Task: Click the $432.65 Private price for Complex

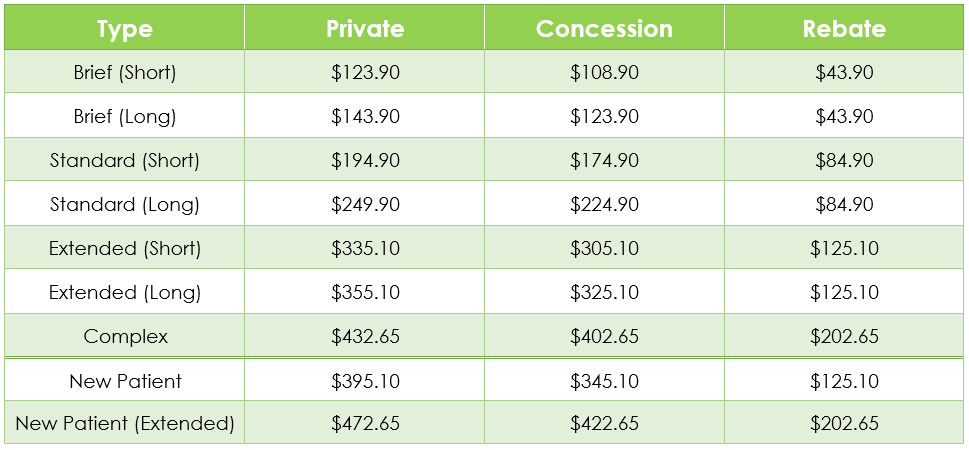Action: pos(365,336)
